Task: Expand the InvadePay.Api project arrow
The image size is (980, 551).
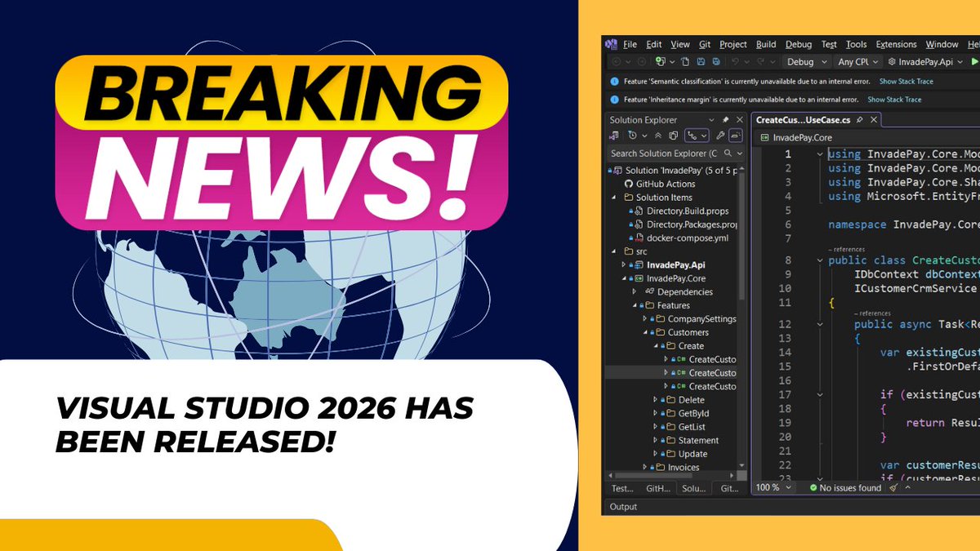Action: [x=623, y=264]
